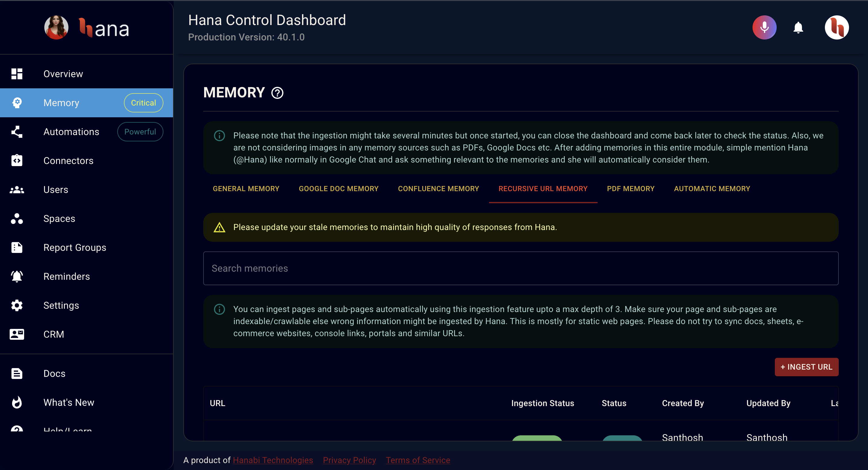Open the Automatic Memory tab
The image size is (868, 470).
(x=712, y=189)
